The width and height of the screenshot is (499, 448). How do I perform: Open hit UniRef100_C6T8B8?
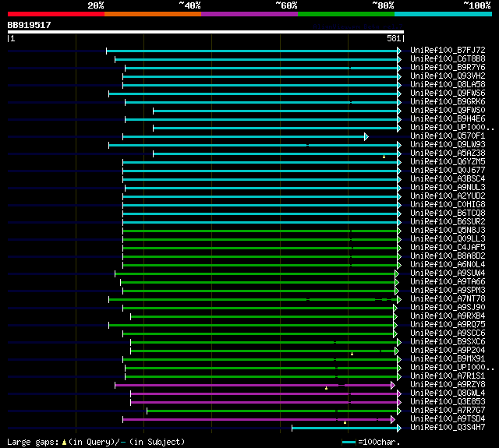(x=448, y=58)
